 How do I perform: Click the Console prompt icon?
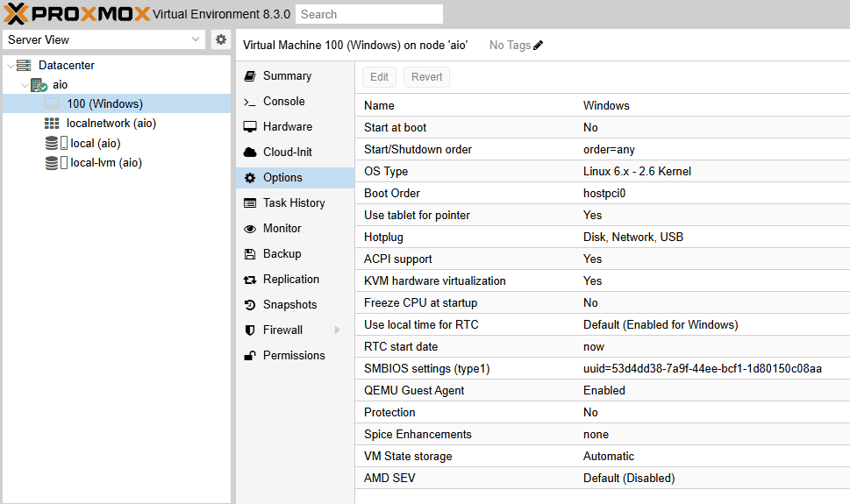(250, 102)
